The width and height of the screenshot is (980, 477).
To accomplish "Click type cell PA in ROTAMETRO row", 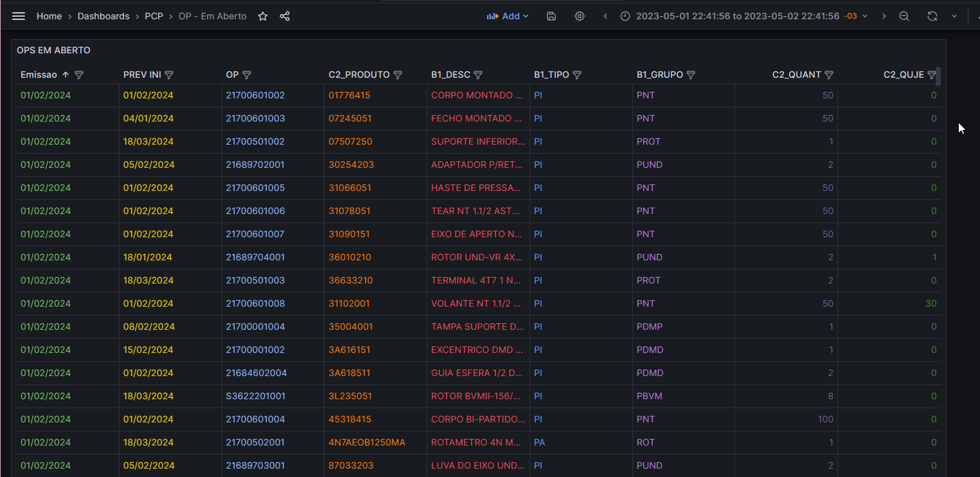I will coord(540,442).
